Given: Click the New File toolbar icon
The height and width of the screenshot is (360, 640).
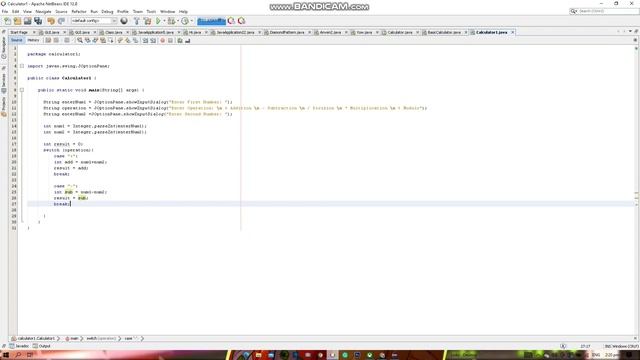Looking at the screenshot, I should (8, 21).
